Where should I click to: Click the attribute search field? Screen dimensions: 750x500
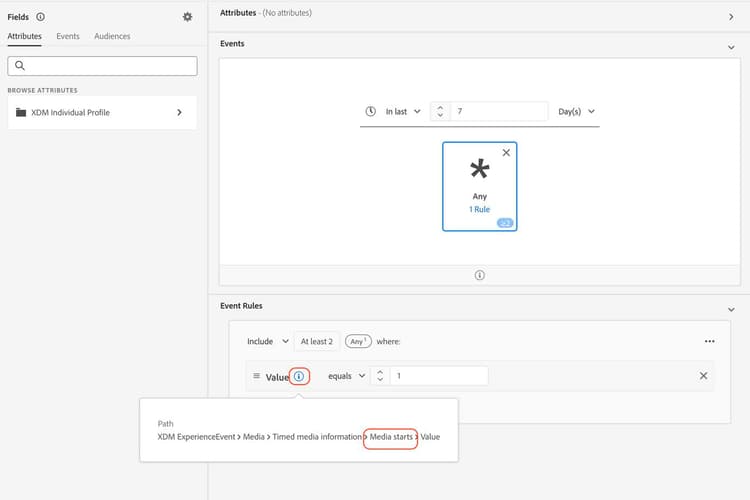click(x=102, y=66)
